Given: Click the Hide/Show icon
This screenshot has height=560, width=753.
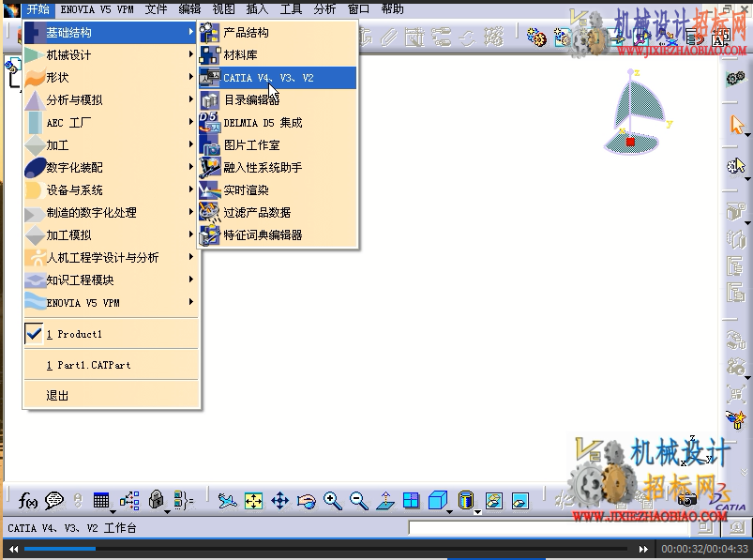Looking at the screenshot, I should point(494,501).
